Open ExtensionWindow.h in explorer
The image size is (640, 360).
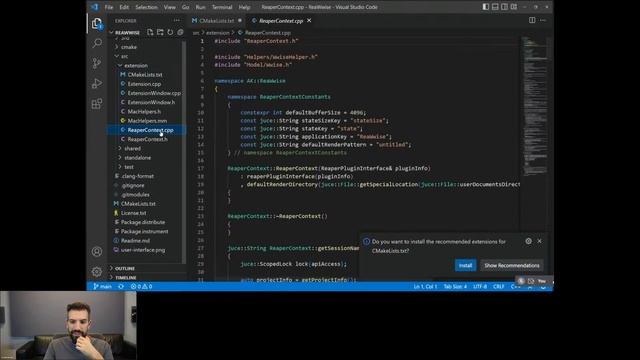151,102
